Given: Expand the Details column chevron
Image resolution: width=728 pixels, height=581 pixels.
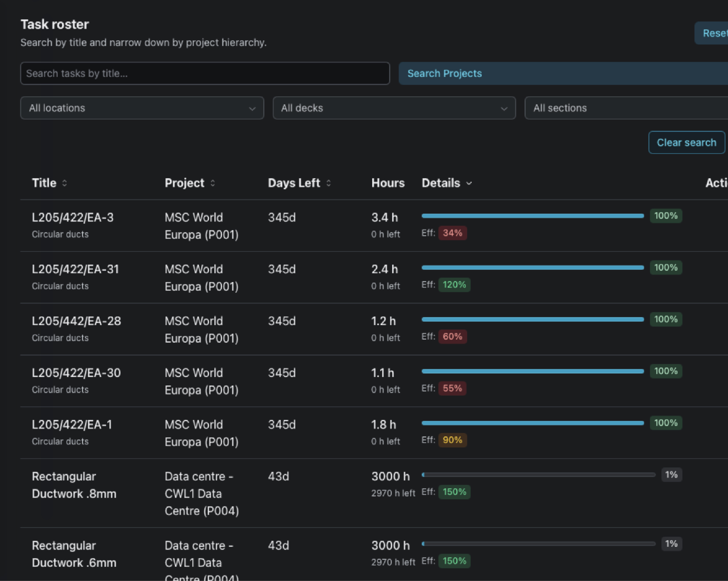Looking at the screenshot, I should (469, 184).
